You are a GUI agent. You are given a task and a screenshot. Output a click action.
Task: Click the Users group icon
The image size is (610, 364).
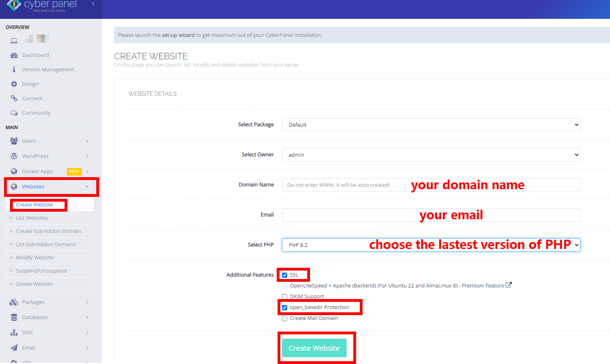tap(14, 141)
